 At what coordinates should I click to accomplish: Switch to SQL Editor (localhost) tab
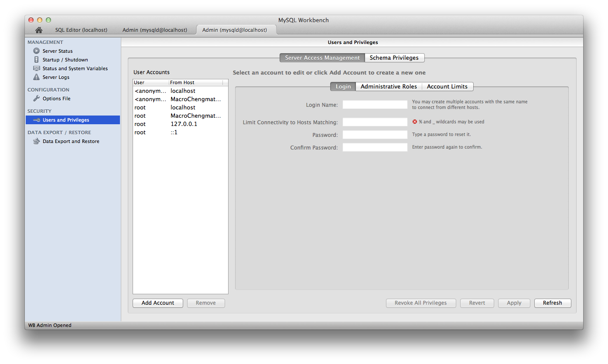(81, 30)
